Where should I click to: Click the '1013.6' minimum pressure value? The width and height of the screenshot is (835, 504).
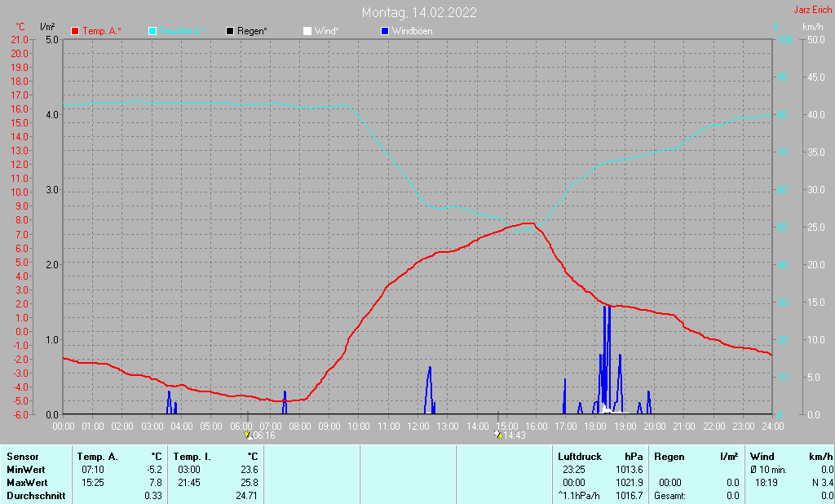tap(630, 470)
